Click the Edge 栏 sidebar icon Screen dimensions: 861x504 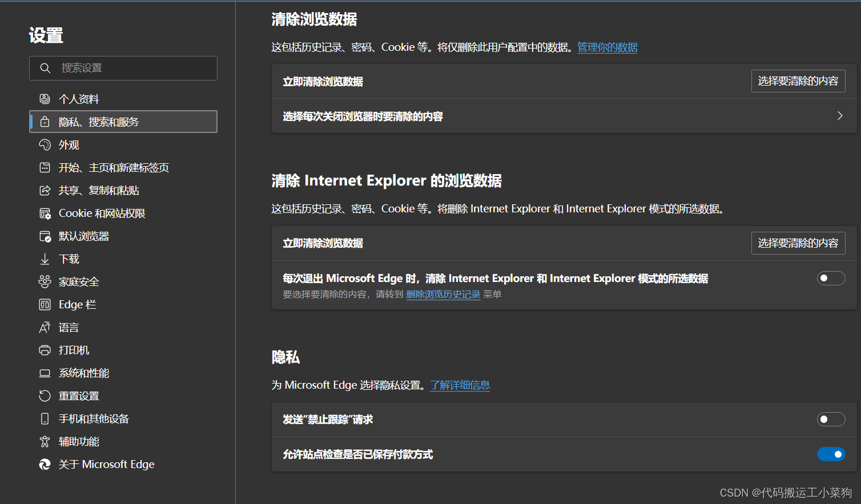pyautogui.click(x=45, y=304)
